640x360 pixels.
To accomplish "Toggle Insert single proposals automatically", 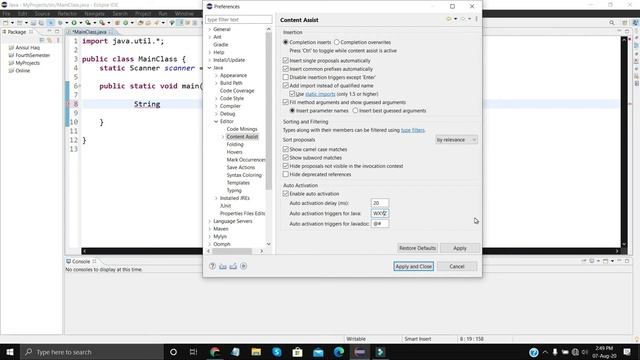I will click(x=286, y=60).
